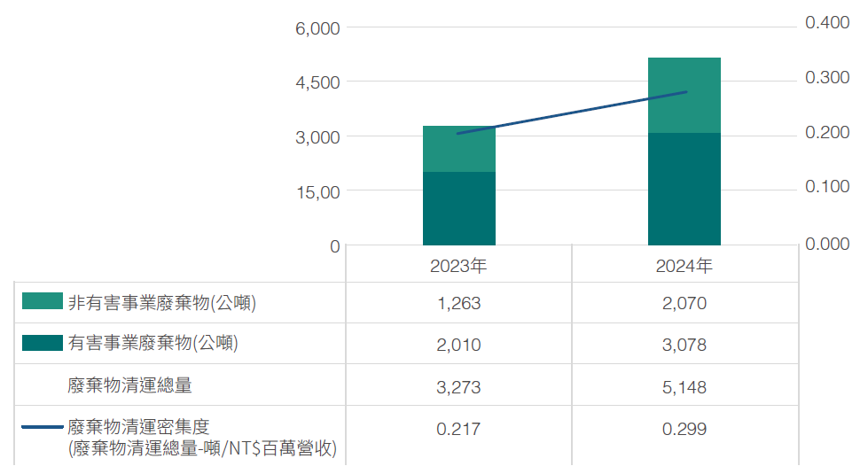Click the dark green hazardous waste legend swatch

43,343
